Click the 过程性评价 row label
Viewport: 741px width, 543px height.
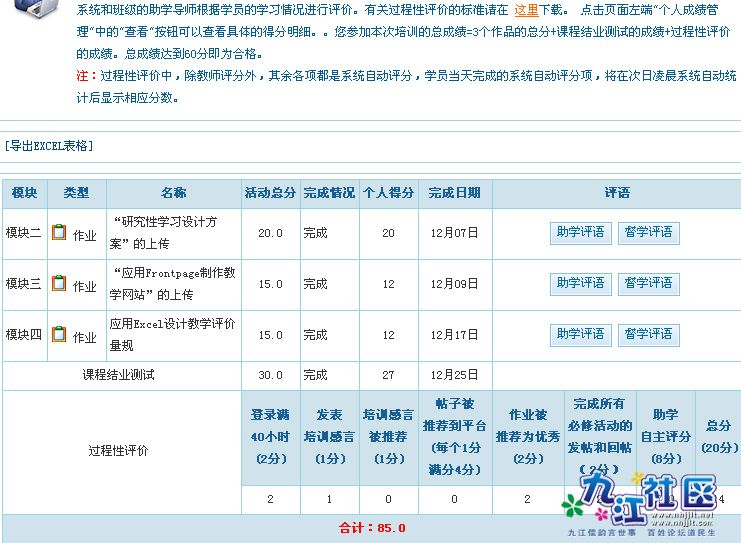pyautogui.click(x=119, y=451)
